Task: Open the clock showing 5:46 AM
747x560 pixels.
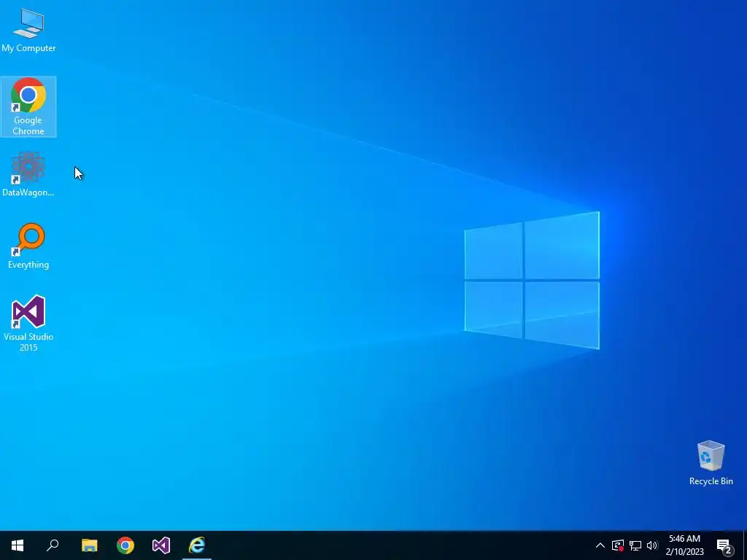Action: (x=684, y=545)
